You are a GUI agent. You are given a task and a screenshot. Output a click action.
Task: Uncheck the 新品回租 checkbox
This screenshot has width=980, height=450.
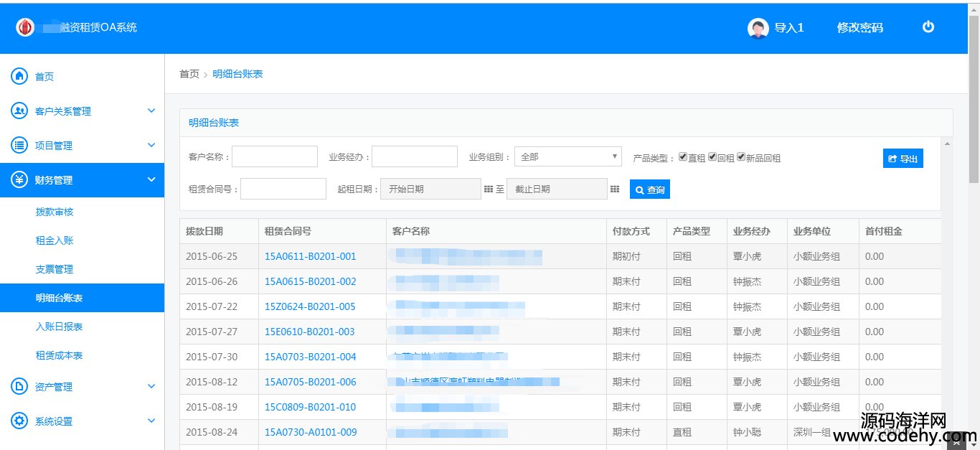[741, 157]
